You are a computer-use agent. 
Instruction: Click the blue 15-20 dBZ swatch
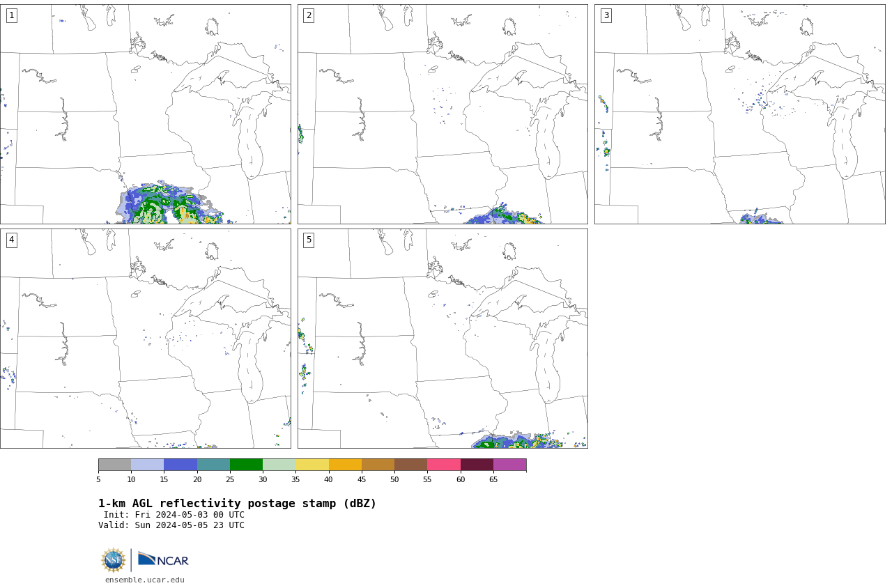coord(180,465)
